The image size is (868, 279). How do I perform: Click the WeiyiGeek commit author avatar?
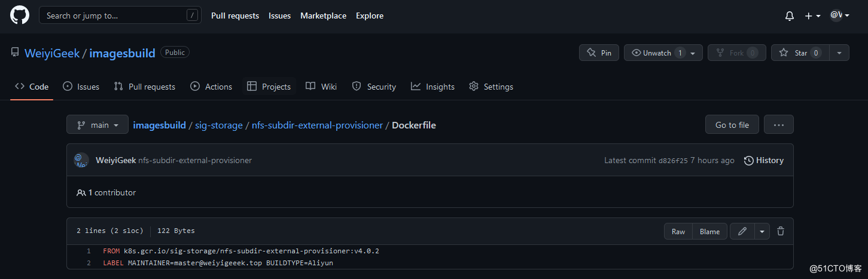click(x=81, y=160)
